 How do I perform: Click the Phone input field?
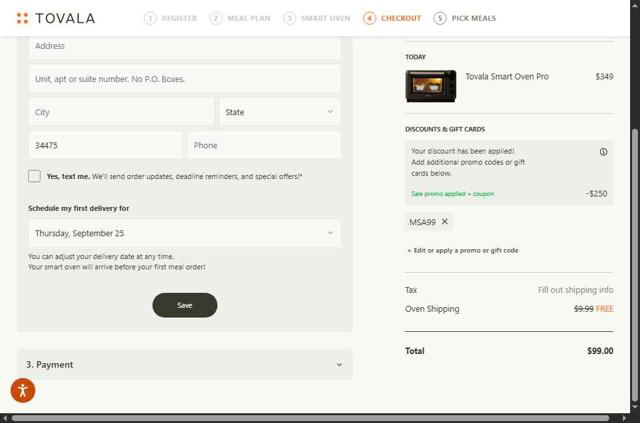click(264, 145)
